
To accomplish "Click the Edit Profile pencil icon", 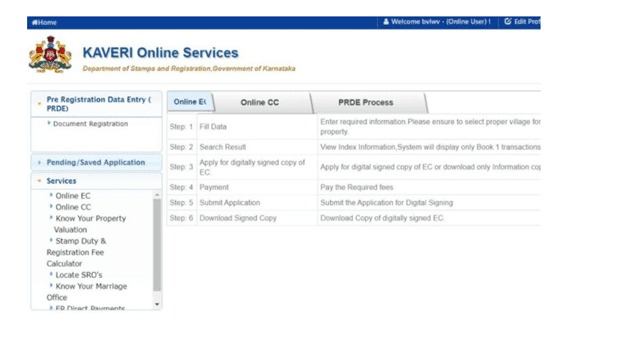I will [x=508, y=21].
